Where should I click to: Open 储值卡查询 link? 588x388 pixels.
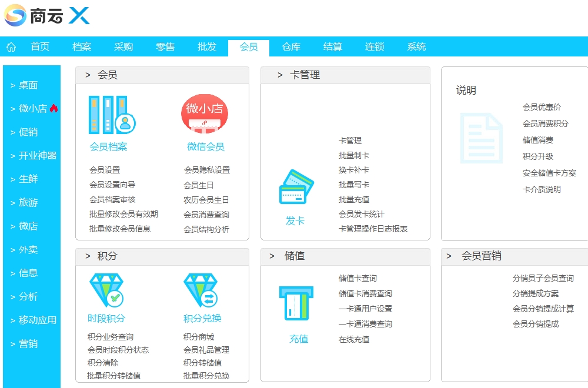(x=358, y=278)
